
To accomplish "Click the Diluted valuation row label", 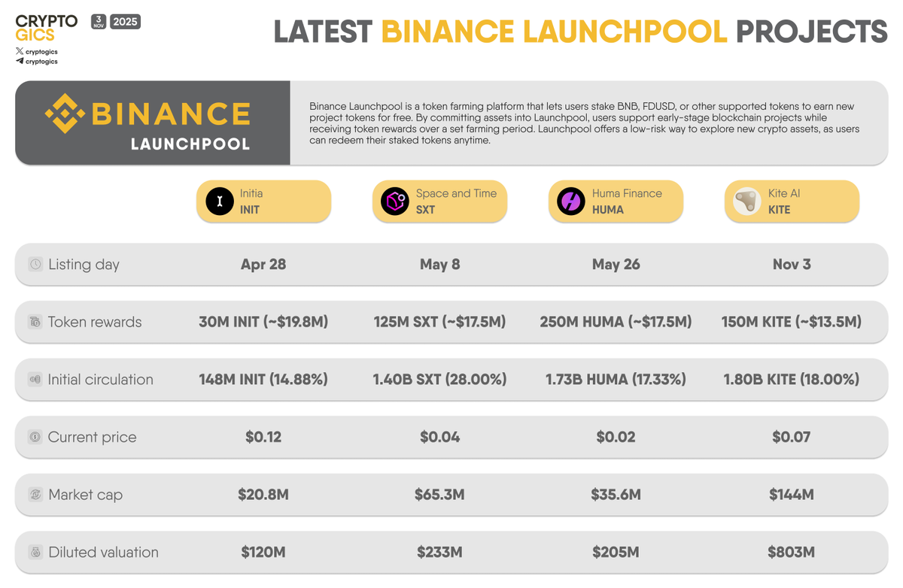I will point(103,553).
